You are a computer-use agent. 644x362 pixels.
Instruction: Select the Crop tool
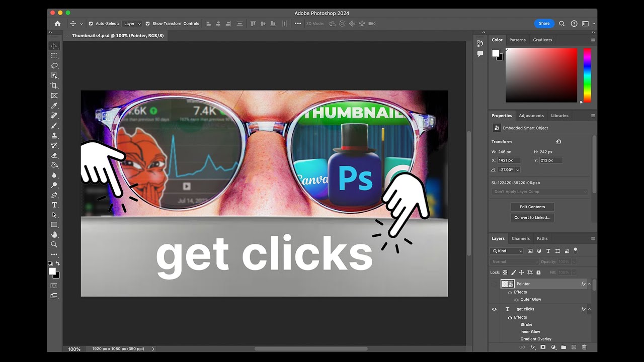(x=54, y=85)
